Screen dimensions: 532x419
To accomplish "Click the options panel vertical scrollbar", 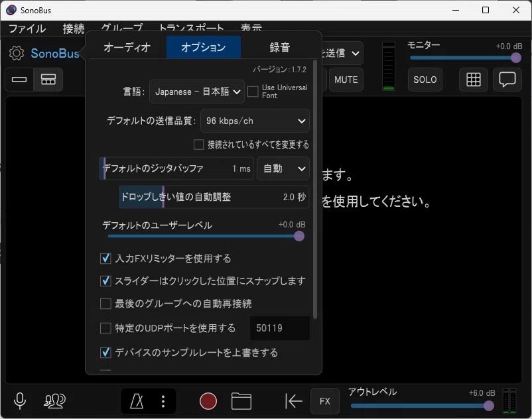I will click(315, 190).
